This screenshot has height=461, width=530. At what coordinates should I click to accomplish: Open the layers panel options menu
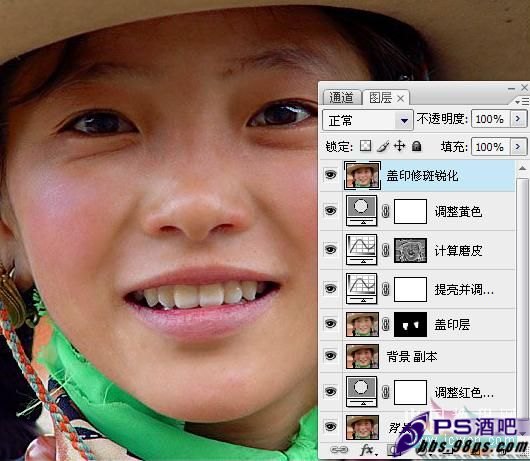(x=522, y=101)
